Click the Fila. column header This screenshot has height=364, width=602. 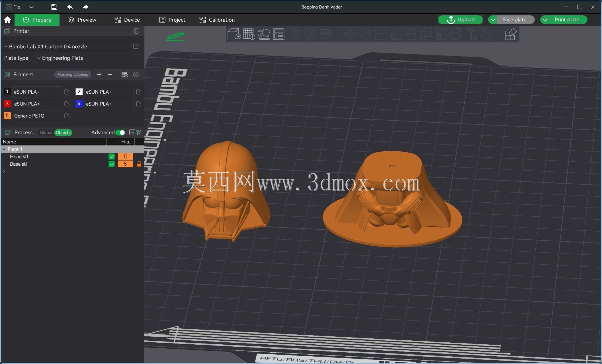tap(126, 142)
